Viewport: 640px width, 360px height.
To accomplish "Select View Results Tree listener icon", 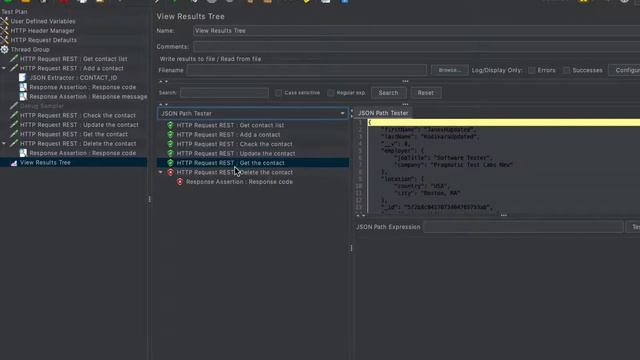I will 13,162.
